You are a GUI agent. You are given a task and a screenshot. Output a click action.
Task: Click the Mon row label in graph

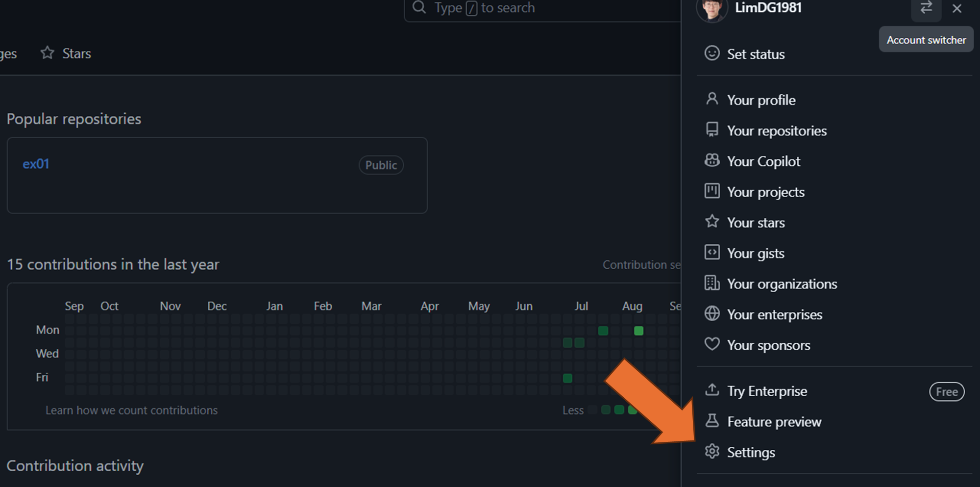[x=48, y=330]
